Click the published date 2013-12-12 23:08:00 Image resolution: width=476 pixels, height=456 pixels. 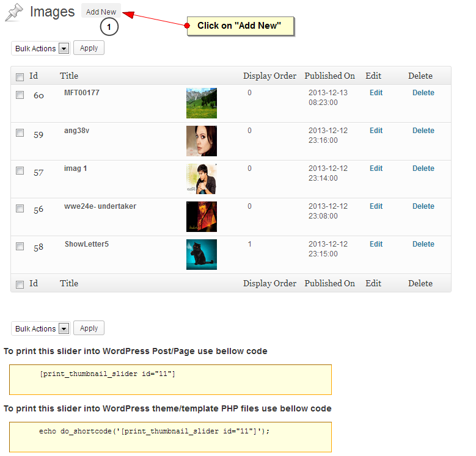pos(328,211)
